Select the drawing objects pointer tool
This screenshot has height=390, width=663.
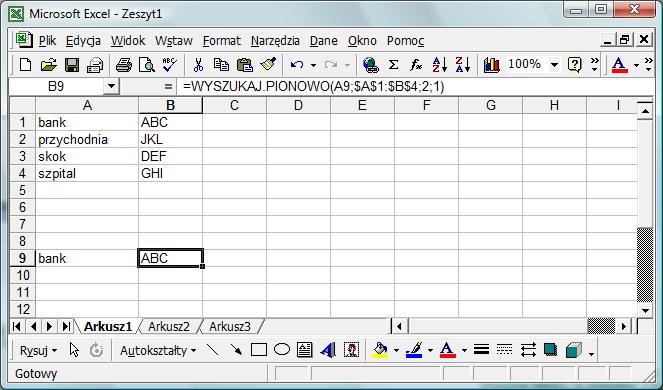(x=74, y=350)
